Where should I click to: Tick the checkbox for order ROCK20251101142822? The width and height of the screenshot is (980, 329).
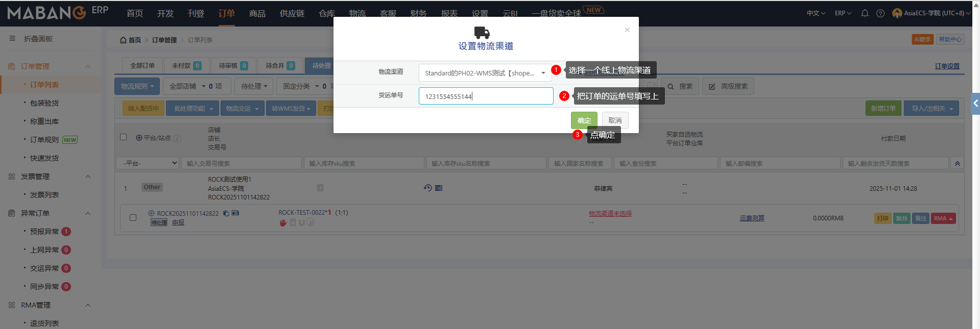point(133,217)
